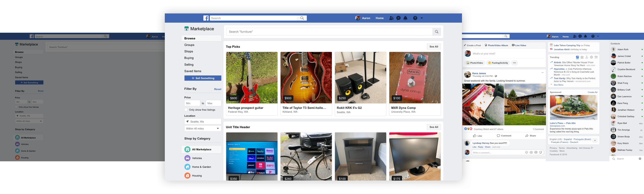Enable Only show free listings in center window
The width and height of the screenshot is (644, 194).
click(186, 110)
